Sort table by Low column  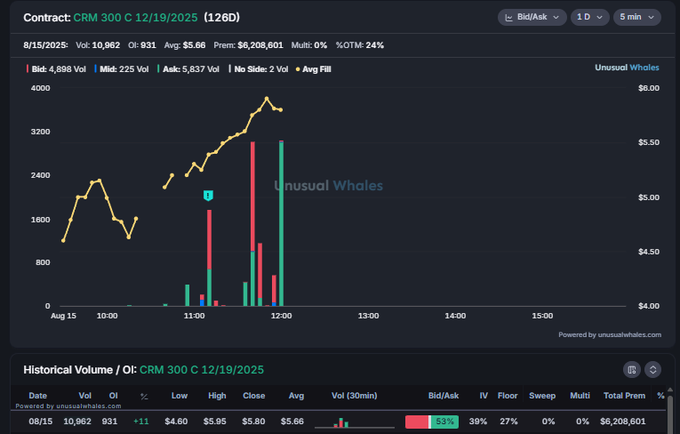(179, 395)
